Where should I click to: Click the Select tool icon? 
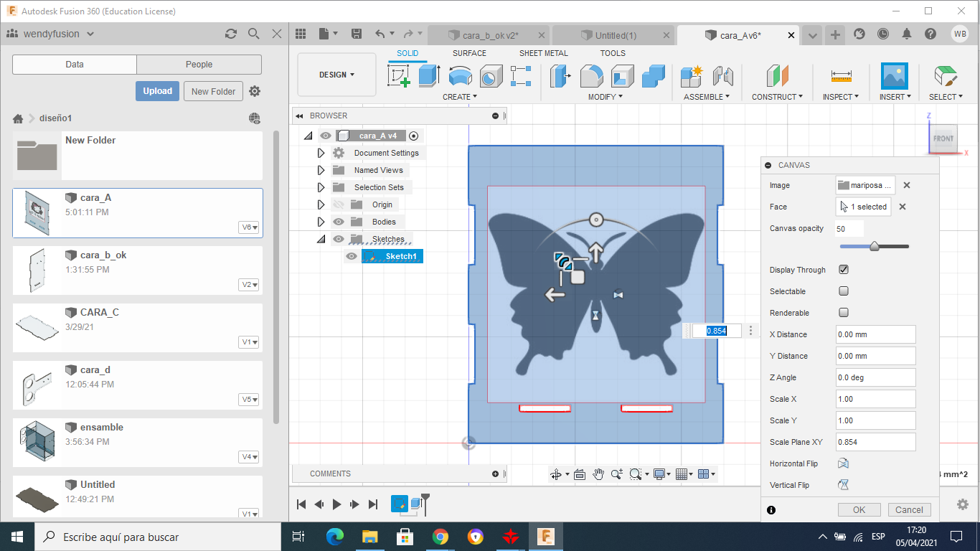point(946,76)
